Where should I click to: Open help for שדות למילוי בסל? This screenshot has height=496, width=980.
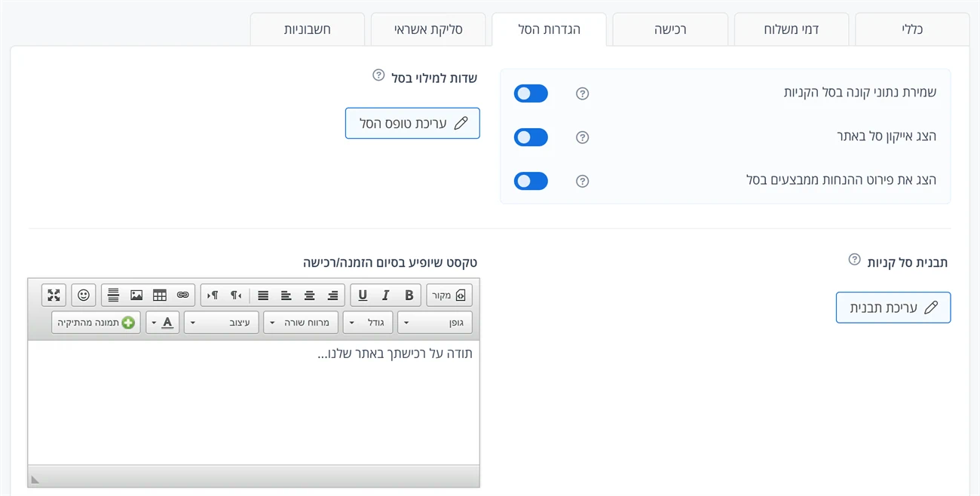click(x=378, y=75)
